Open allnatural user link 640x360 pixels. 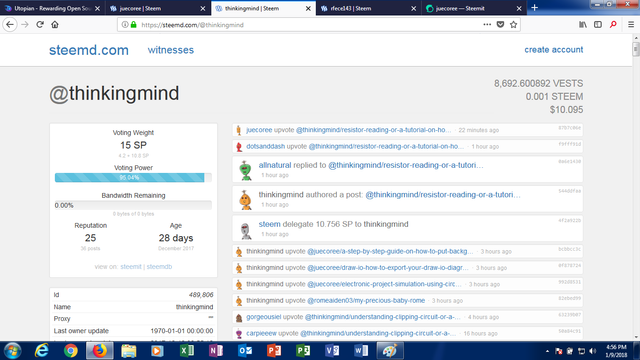(x=275, y=165)
